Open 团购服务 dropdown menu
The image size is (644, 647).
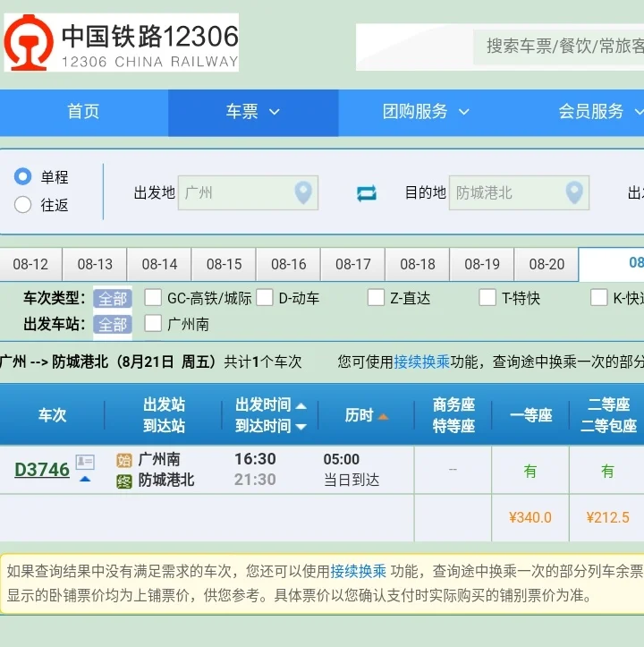coord(426,112)
